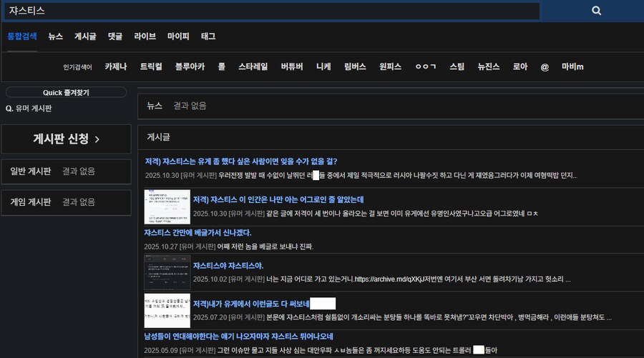Viewport: 644px width, 358px height.
Task: Click popular keyword 뉴진스
Action: (x=488, y=66)
